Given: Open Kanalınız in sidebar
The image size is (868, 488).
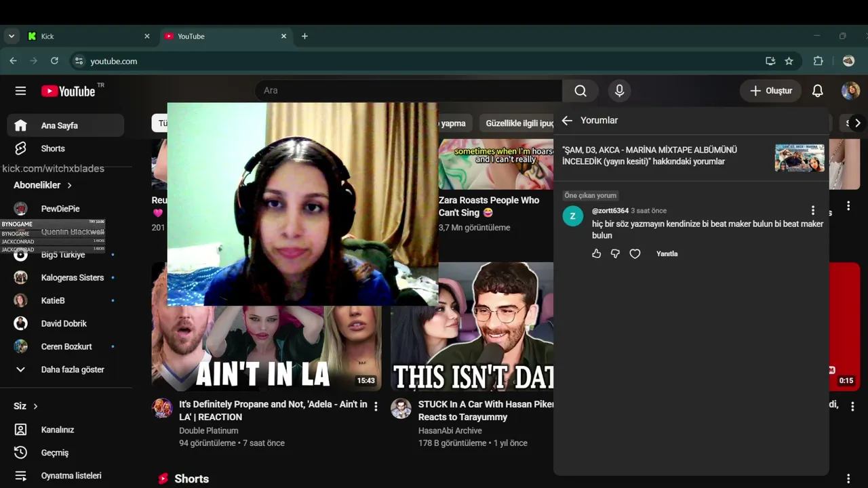Looking at the screenshot, I should coord(66,430).
